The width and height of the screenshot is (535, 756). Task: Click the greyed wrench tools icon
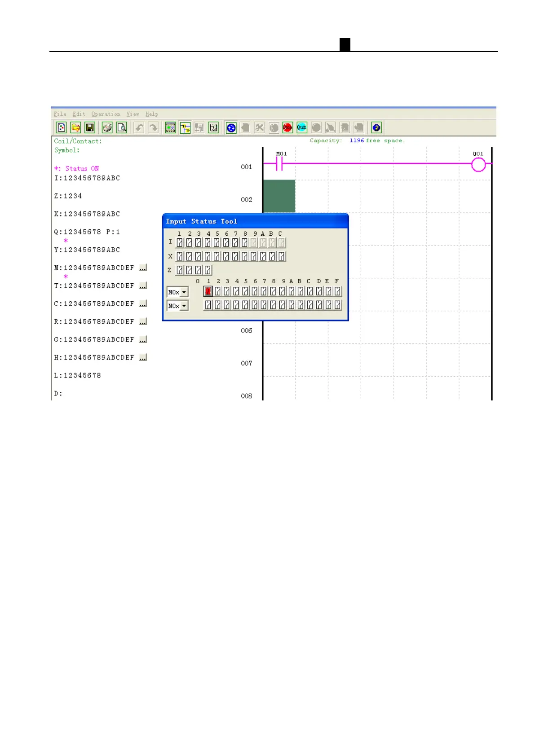[259, 128]
